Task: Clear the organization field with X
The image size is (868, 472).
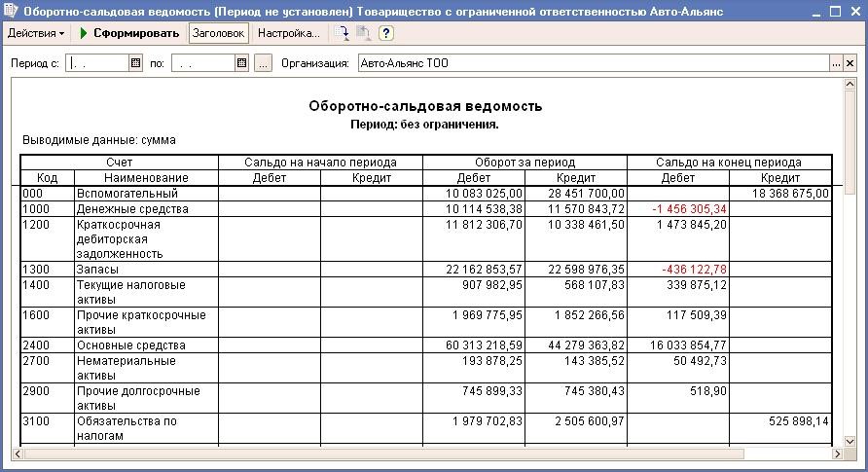Action: [850, 63]
